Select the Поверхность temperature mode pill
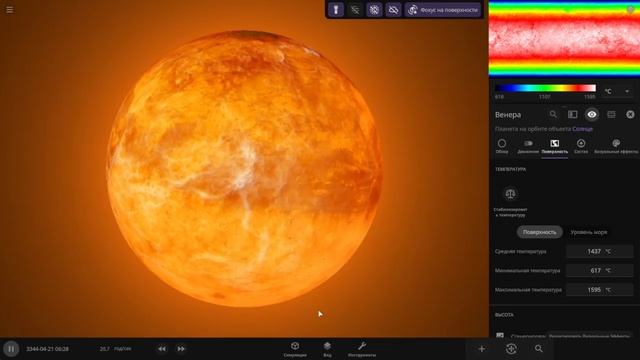The image size is (640, 360). (540, 232)
